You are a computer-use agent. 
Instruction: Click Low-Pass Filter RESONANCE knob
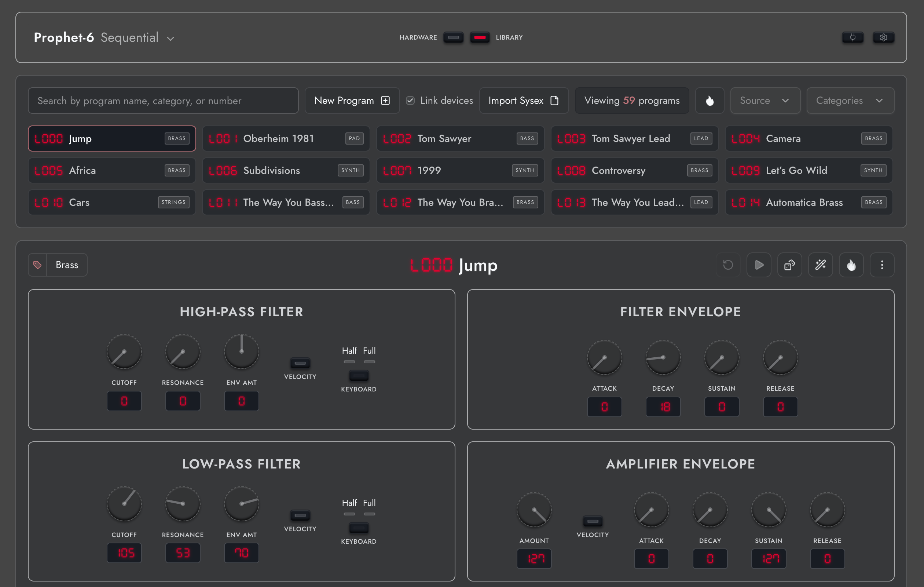pyautogui.click(x=183, y=504)
